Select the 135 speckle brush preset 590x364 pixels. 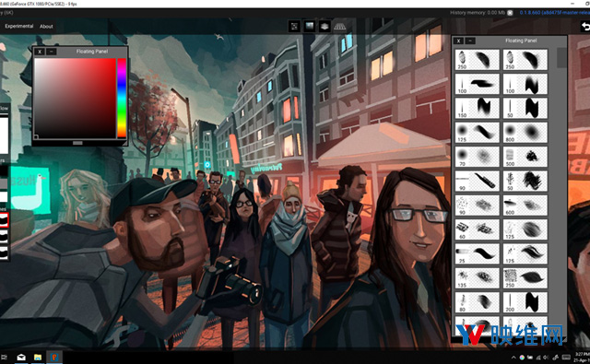click(x=478, y=278)
